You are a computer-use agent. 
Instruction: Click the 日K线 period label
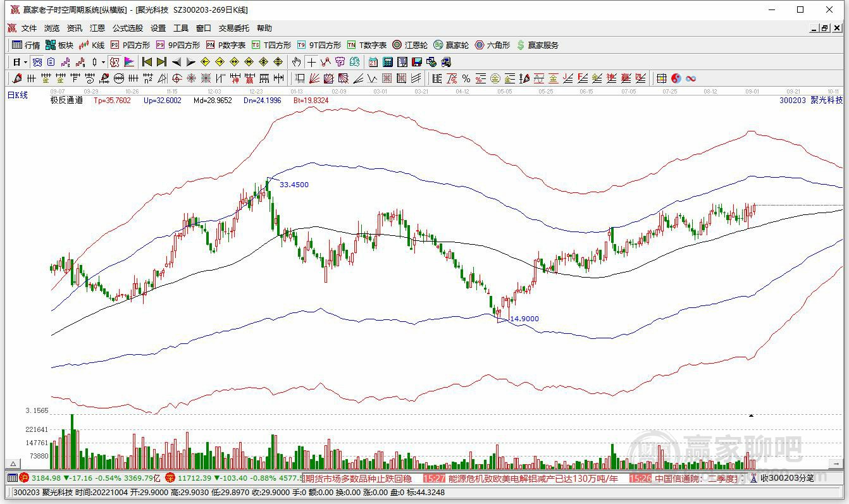(x=18, y=95)
